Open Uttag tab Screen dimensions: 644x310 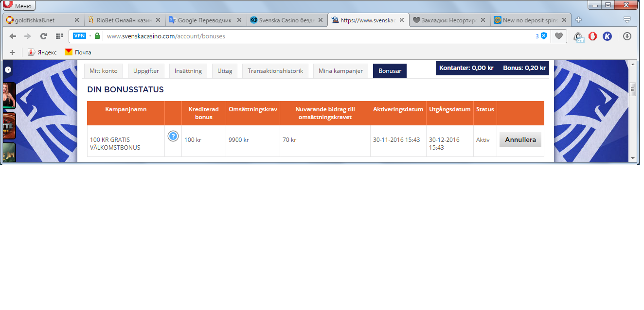(225, 71)
